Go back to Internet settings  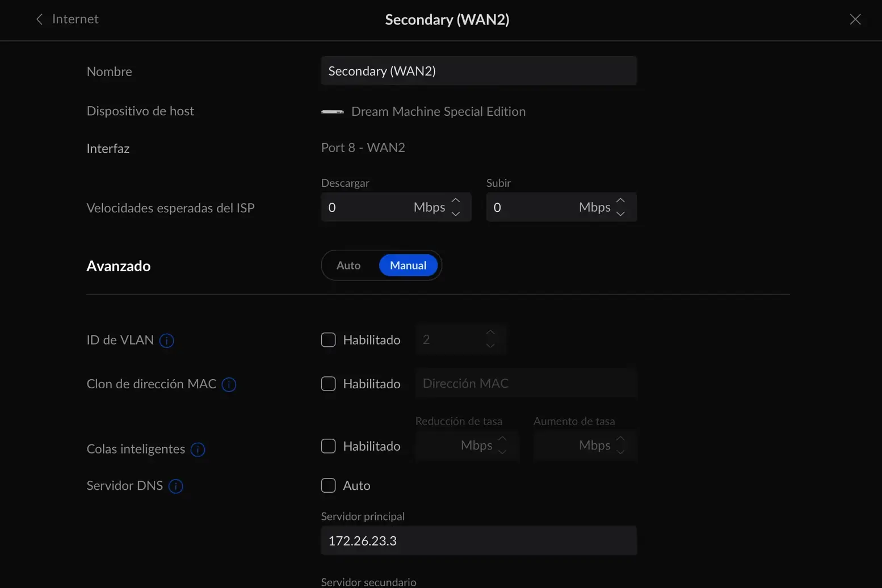coord(67,19)
